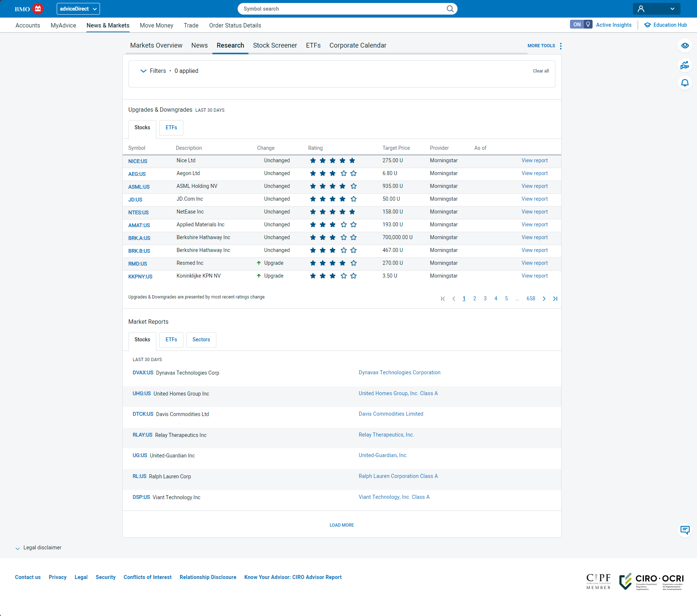This screenshot has height=616, width=697.
Task: Open the watchlist eye icon panel
Action: click(685, 46)
